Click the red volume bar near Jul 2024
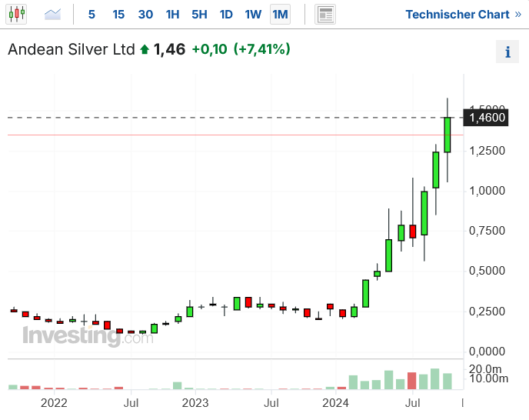Viewport: 529px width, 420px height. point(411,381)
